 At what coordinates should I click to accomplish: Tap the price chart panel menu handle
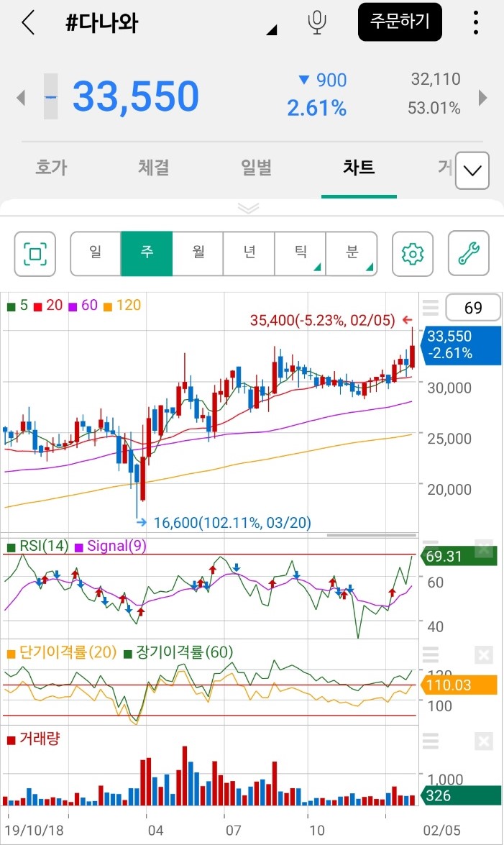430,307
